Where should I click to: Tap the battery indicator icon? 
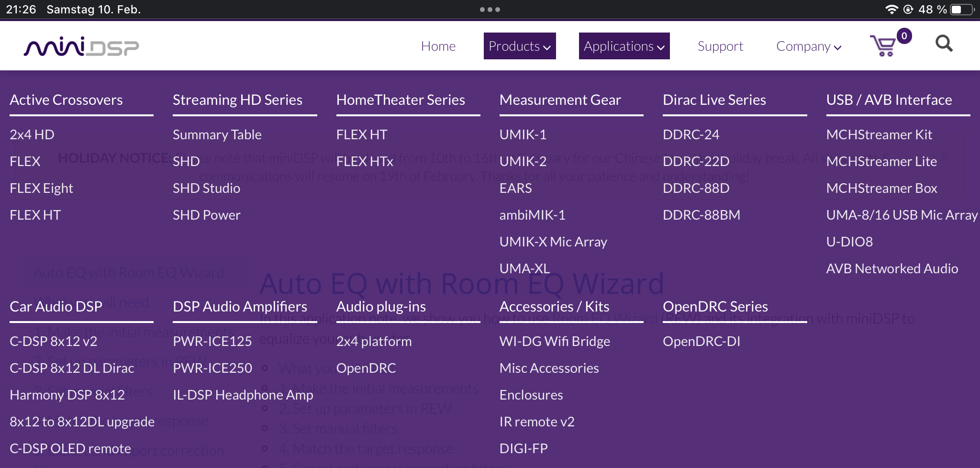click(962, 10)
